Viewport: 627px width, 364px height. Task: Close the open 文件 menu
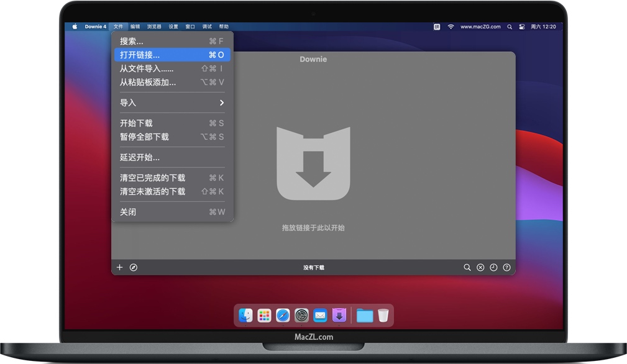coord(118,26)
